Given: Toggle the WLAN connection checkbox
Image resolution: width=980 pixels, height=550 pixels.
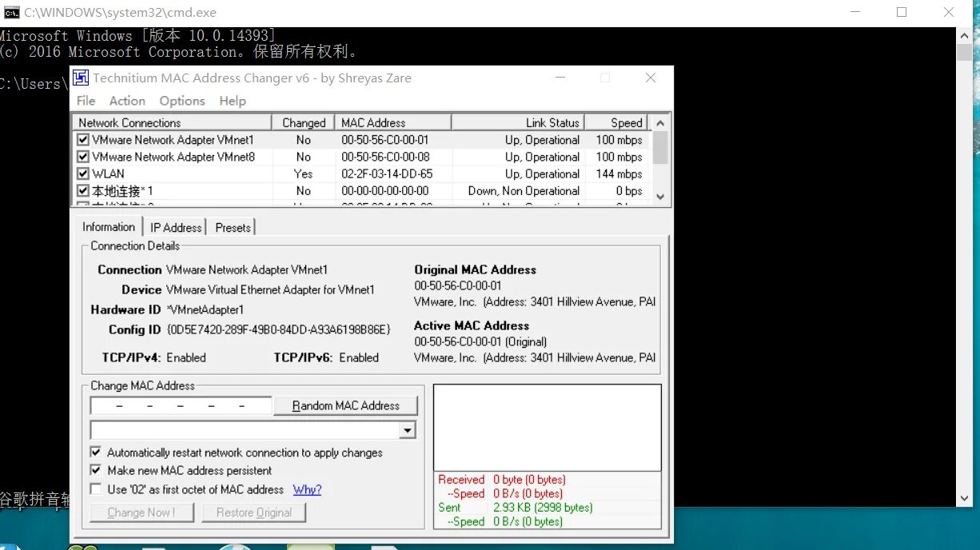Looking at the screenshot, I should pos(83,173).
